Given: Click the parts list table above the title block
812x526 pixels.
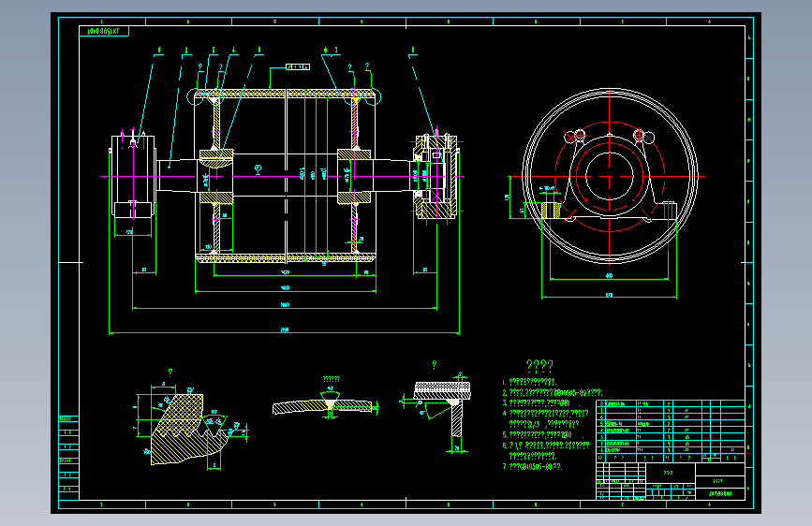Looking at the screenshot, I should [671, 431].
